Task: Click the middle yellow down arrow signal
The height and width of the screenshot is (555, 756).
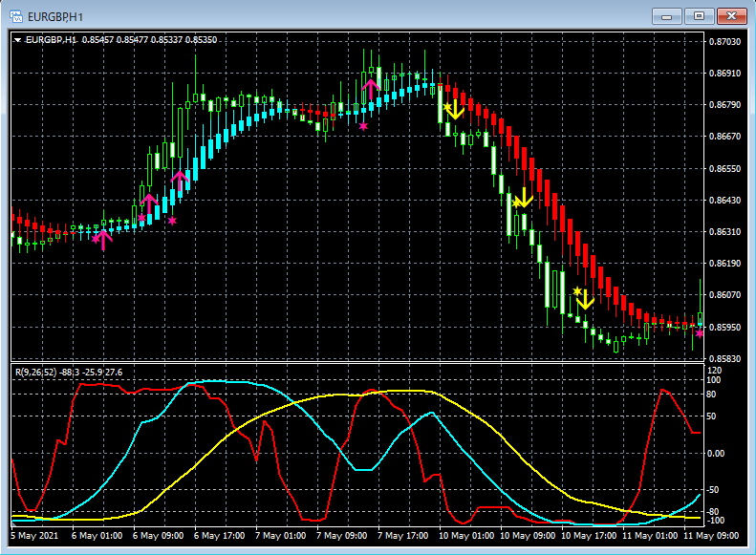Action: [x=523, y=198]
